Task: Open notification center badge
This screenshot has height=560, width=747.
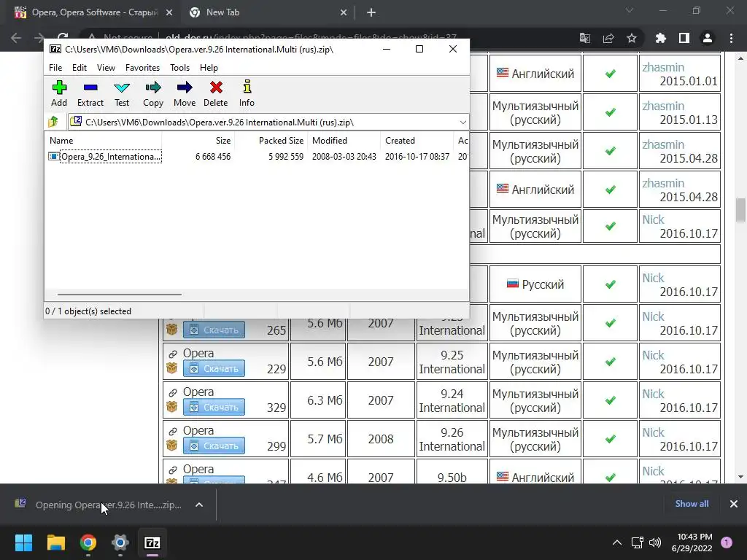Action: 727,542
